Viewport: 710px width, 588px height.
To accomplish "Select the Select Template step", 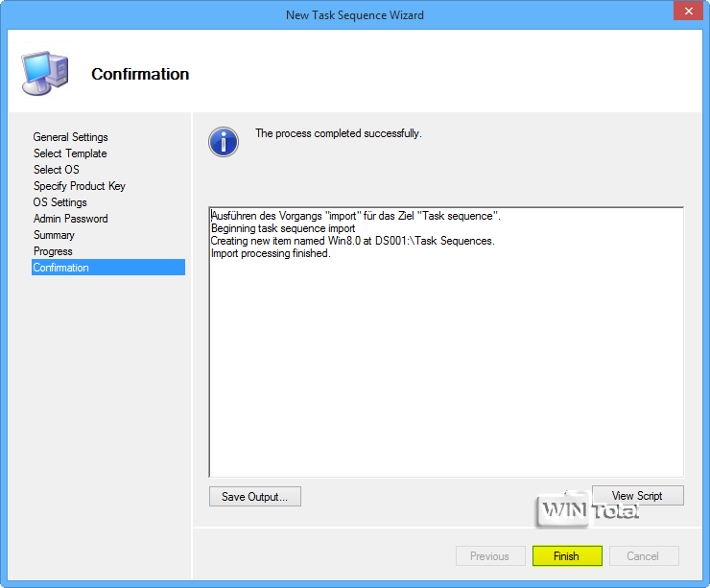I will pyautogui.click(x=70, y=153).
